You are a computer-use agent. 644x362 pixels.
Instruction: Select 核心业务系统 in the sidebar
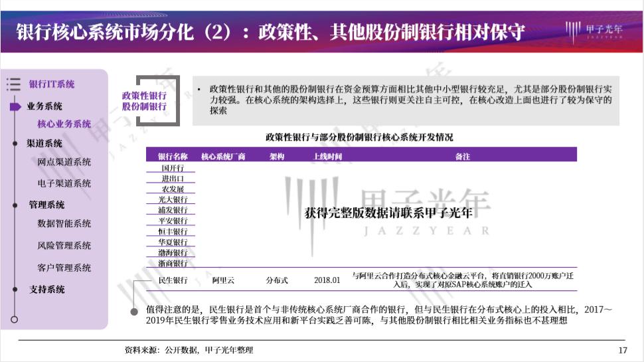coord(64,124)
